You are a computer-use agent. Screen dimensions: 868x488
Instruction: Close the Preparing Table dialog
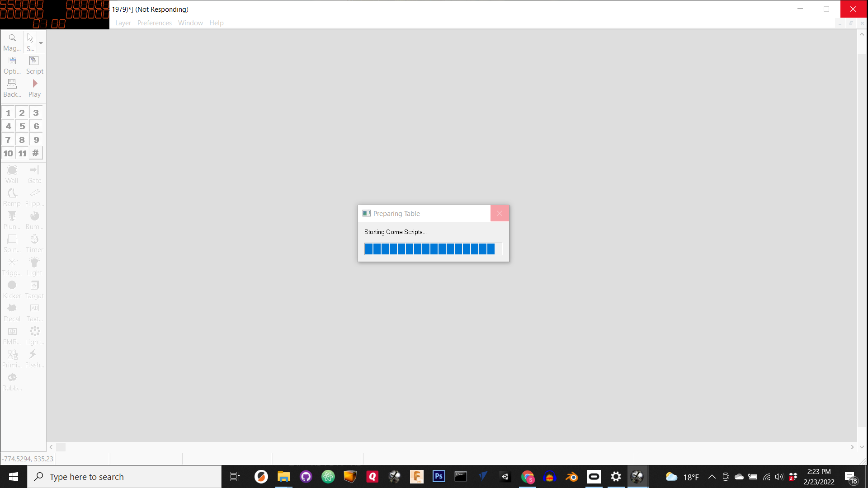coord(500,213)
